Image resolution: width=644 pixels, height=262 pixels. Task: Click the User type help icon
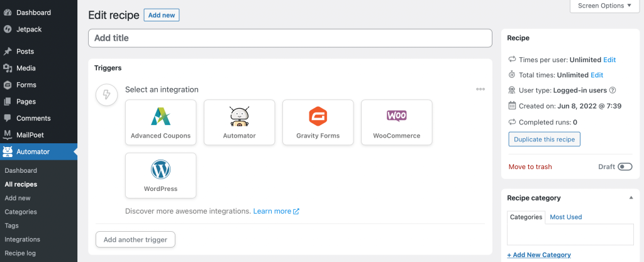[613, 90]
